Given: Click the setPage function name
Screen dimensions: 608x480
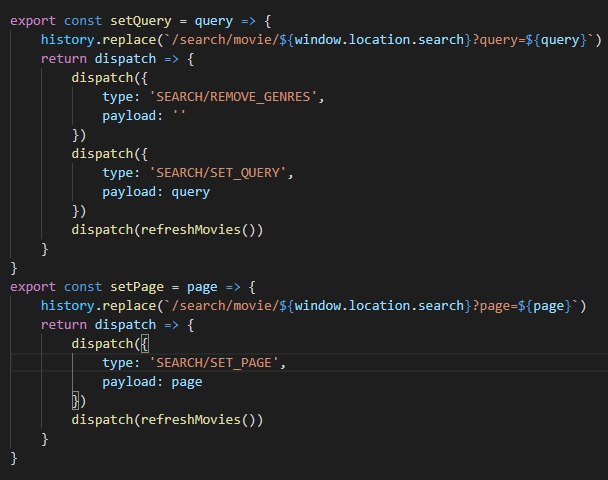Looking at the screenshot, I should (x=136, y=287).
